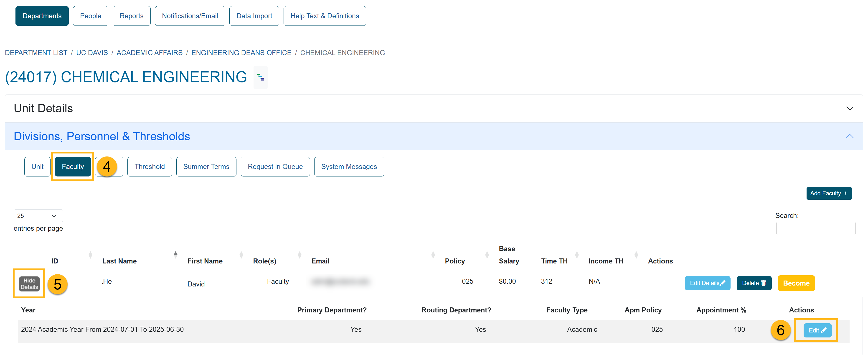Click the last name He cell
This screenshot has width=868, height=355.
(107, 281)
